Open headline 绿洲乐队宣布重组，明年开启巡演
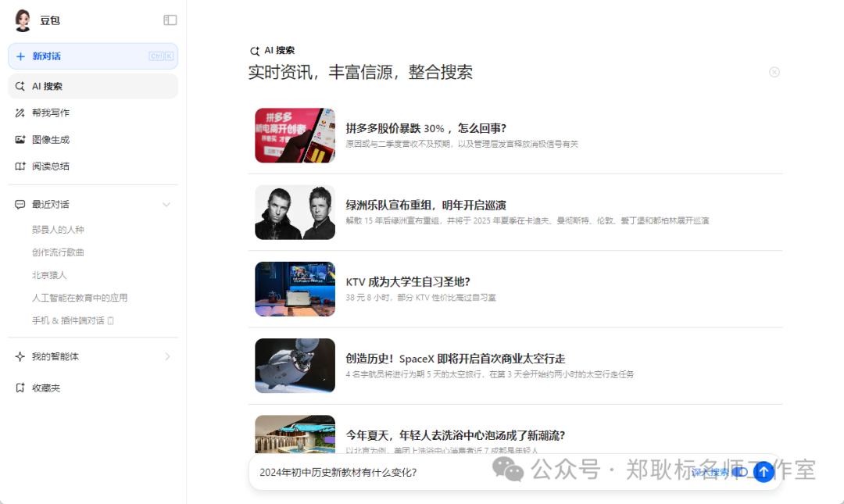 [x=426, y=206]
